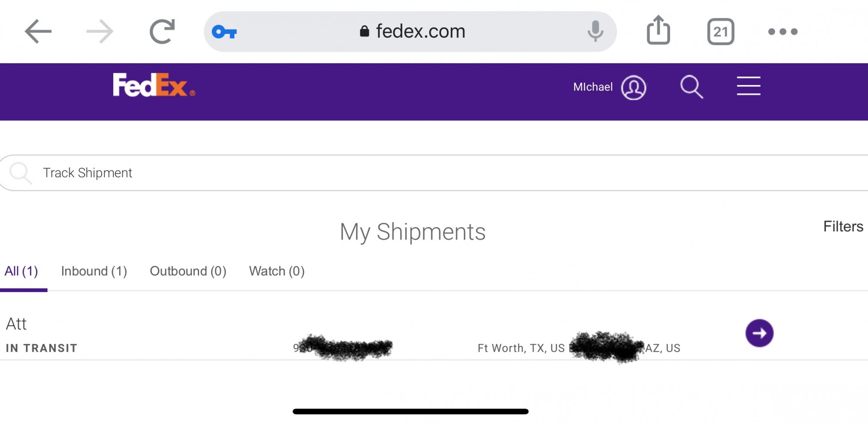Open the browser tab switcher showing 21
This screenshot has height=423, width=868.
pos(720,32)
